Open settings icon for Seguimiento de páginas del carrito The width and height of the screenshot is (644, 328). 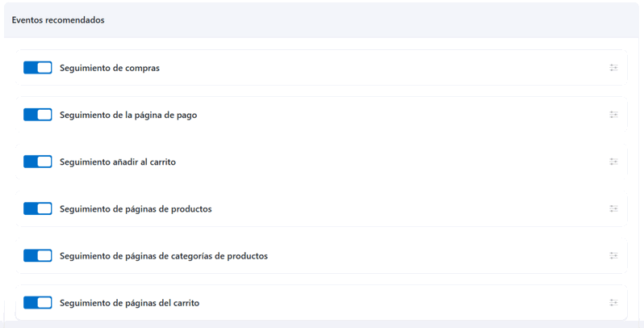(x=613, y=302)
